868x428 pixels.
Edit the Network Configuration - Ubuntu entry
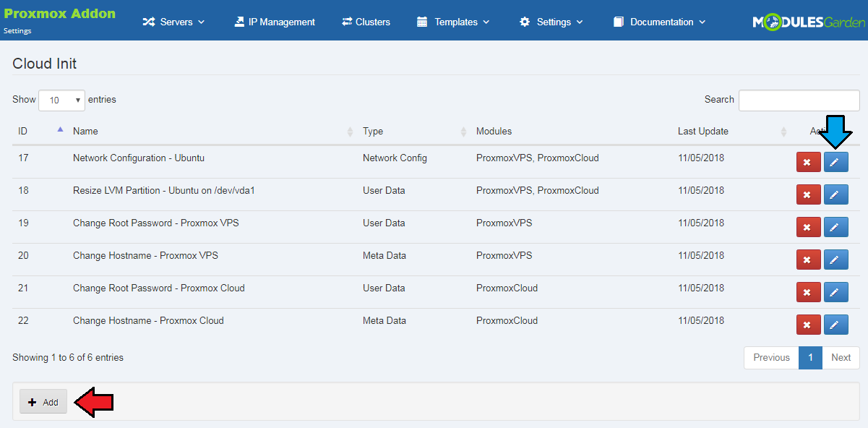click(835, 163)
